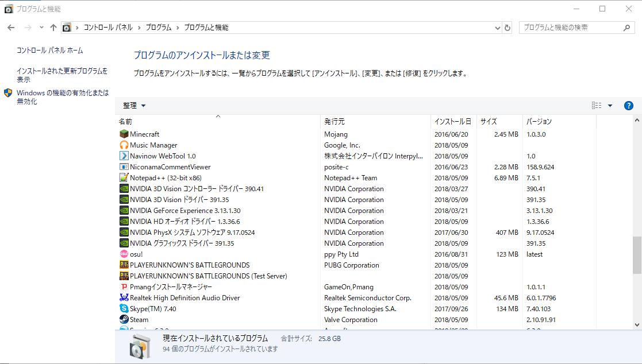Open コントロール パネル ホーム link
This screenshot has width=642, height=364.
pyautogui.click(x=49, y=51)
